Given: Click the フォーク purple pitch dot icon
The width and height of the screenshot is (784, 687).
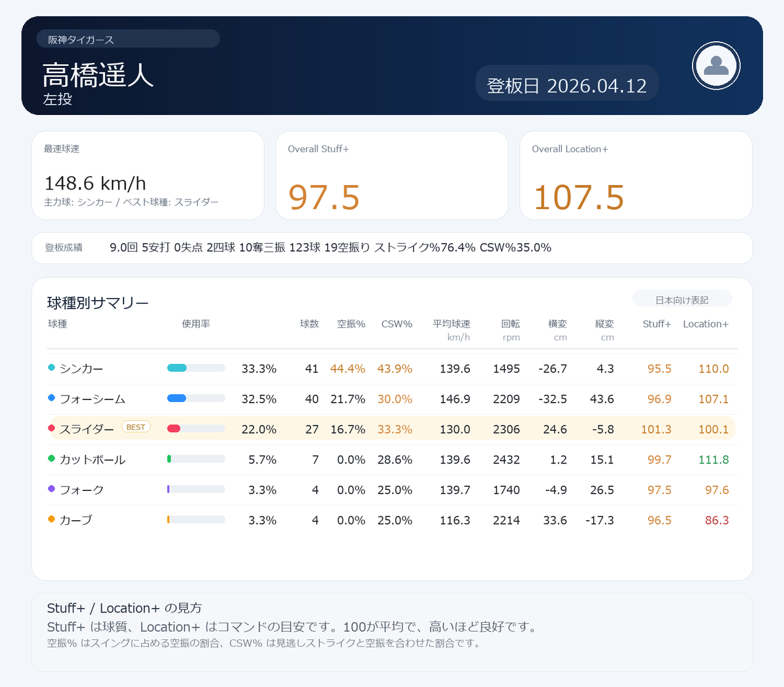Looking at the screenshot, I should [x=50, y=490].
